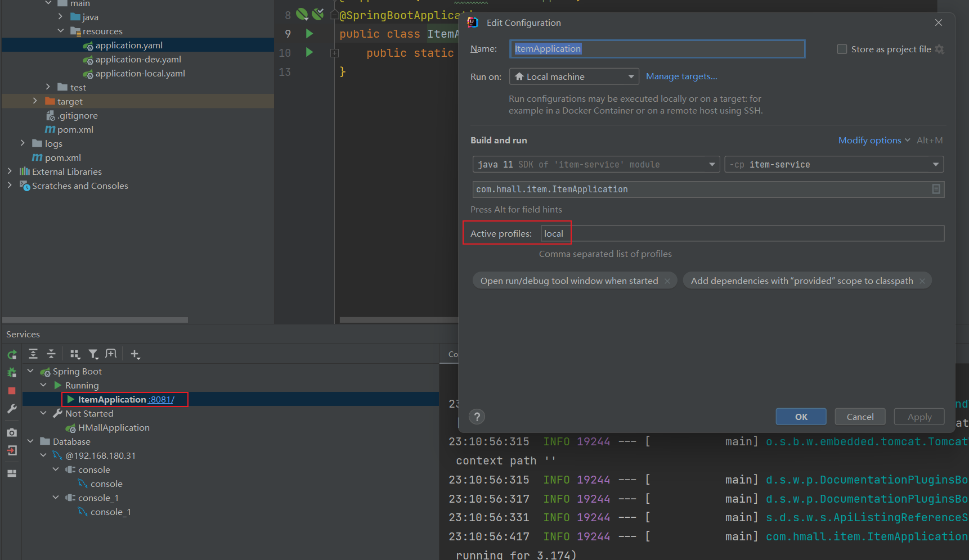The image size is (969, 560).
Task: Open the help question mark in Edit Configuration
Action: pos(477,417)
